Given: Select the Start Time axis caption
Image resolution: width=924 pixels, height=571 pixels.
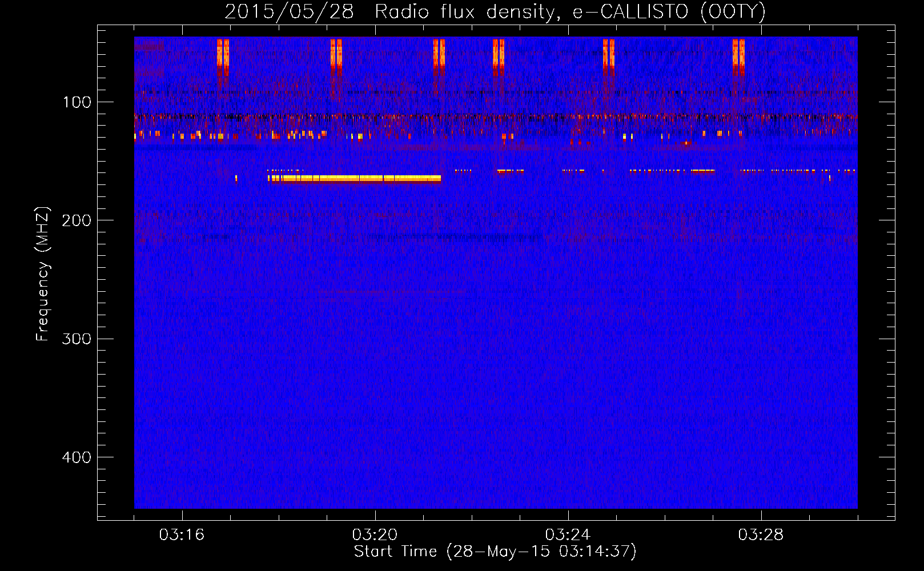Looking at the screenshot, I should (x=495, y=552).
